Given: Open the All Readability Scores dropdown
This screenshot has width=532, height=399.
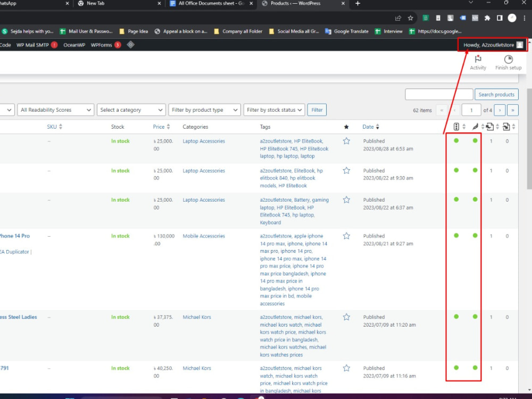Looking at the screenshot, I should tap(56, 110).
